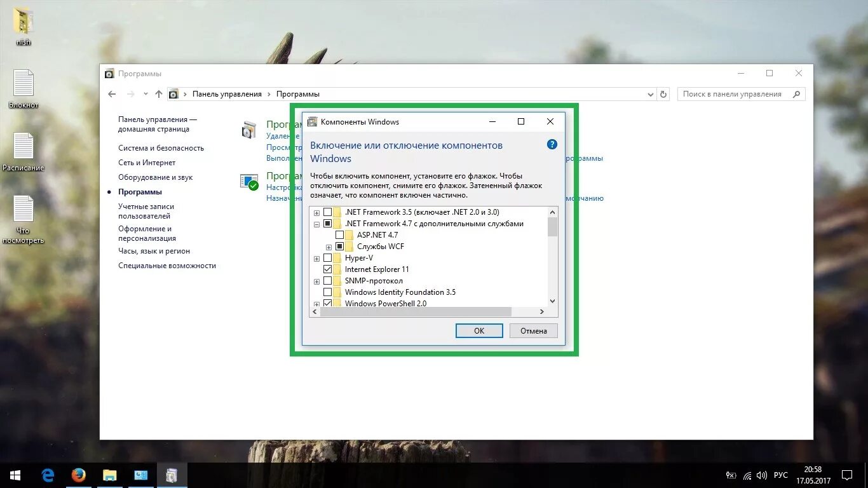868x488 pixels.
Task: Confirm changes with the OK button
Action: (479, 330)
